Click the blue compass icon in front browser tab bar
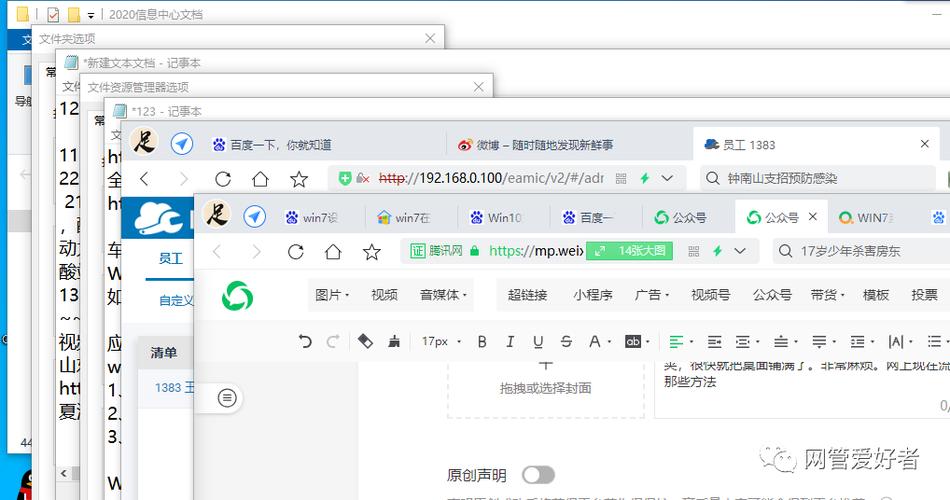The width and height of the screenshot is (950, 500). (254, 216)
